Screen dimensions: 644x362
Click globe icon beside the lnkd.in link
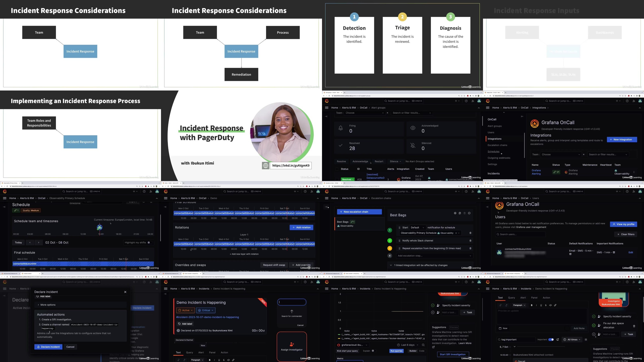(265, 165)
